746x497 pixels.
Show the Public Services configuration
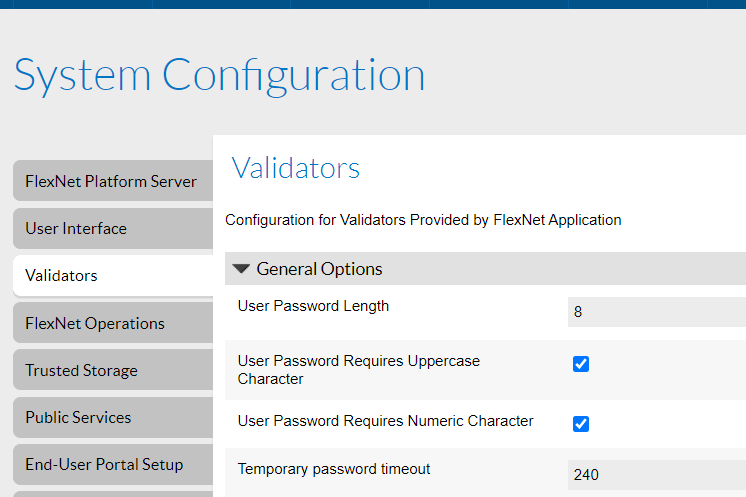click(113, 417)
